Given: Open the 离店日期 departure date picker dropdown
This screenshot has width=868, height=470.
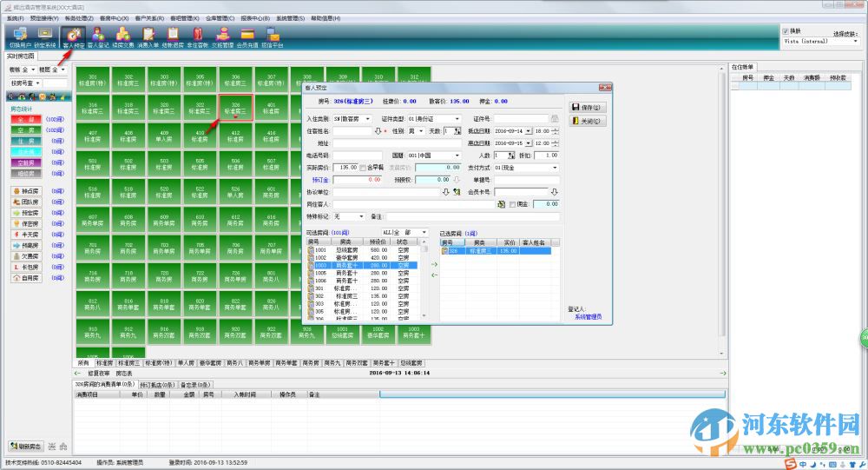Looking at the screenshot, I should (x=529, y=143).
